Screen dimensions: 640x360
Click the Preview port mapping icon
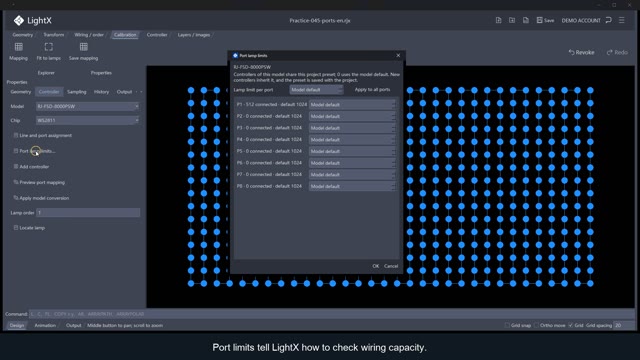pos(16,182)
